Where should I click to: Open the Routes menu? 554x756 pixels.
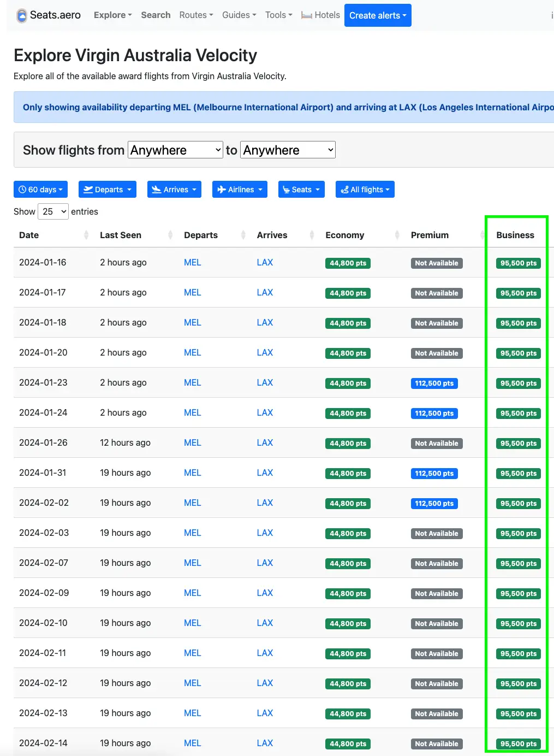click(x=196, y=15)
